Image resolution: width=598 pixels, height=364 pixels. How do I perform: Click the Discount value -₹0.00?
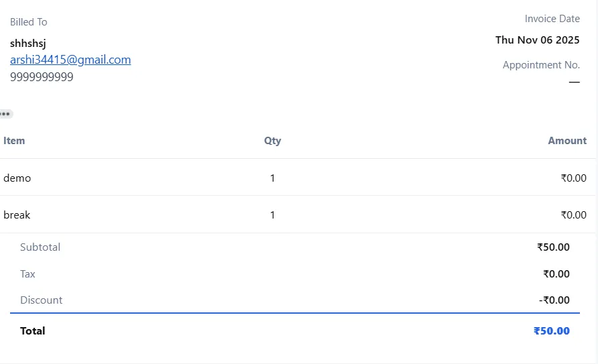click(554, 300)
